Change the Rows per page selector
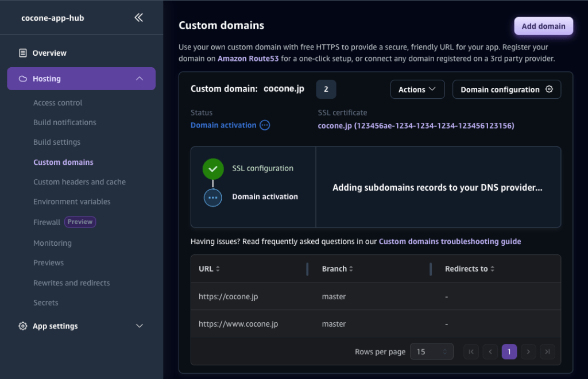The width and height of the screenshot is (588, 379). pos(431,351)
